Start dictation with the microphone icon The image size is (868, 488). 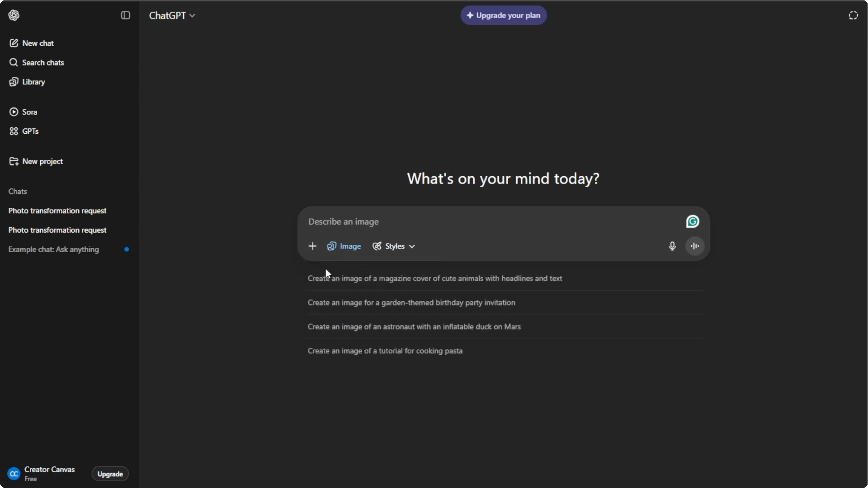click(x=672, y=246)
